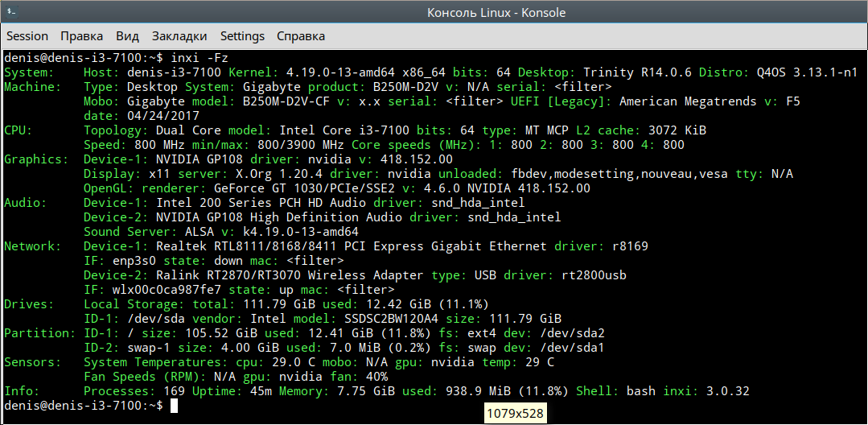Click 'NVIDIA GP108 High Definition Audio' text
Image resolution: width=868 pixels, height=425 pixels.
tap(280, 217)
